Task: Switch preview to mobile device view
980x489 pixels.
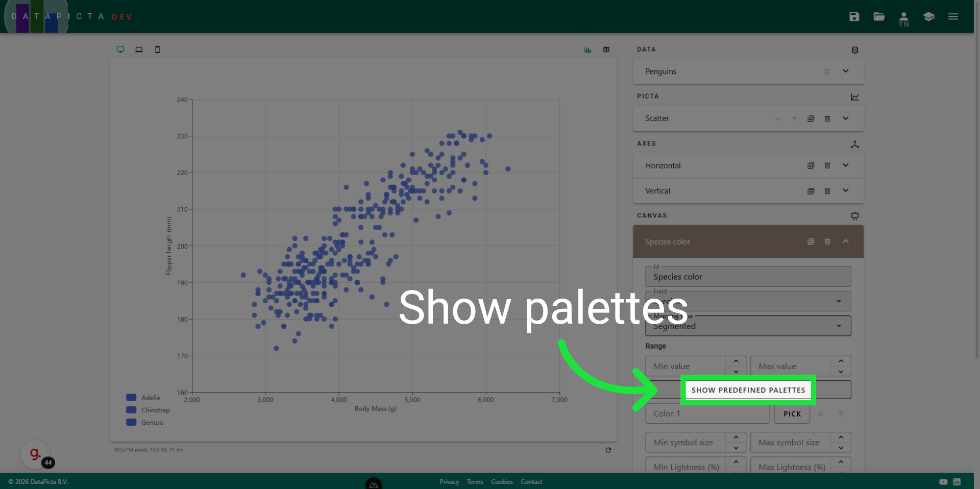Action: coord(157,50)
